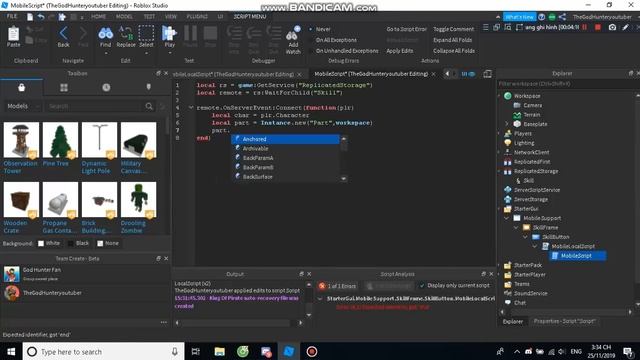The height and width of the screenshot is (360, 640).
Task: Open the Find dropdown arrow
Action: [x=105, y=53]
